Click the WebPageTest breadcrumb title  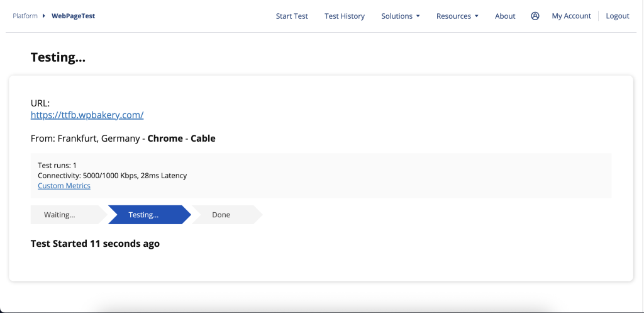pos(72,16)
